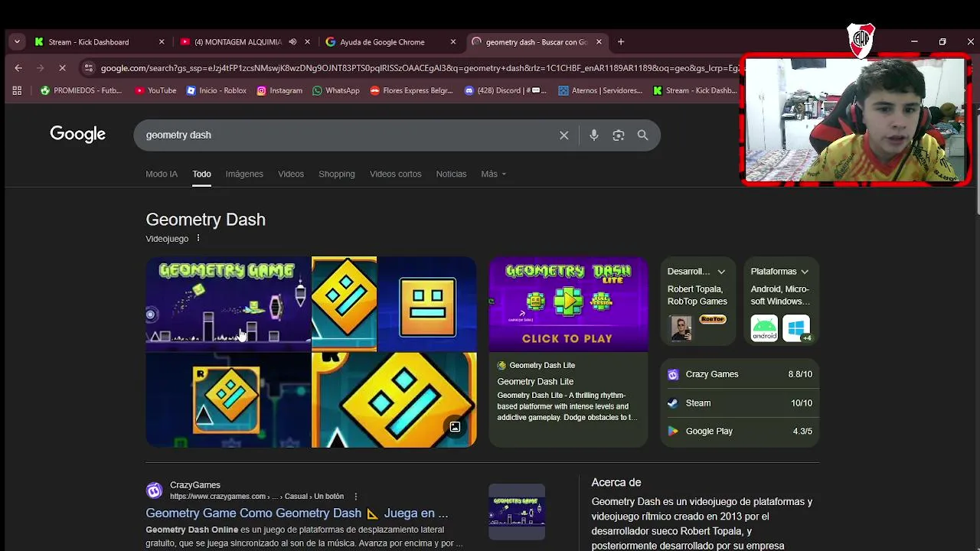
Task: Open Geometry Dash Lite card title
Action: click(535, 381)
